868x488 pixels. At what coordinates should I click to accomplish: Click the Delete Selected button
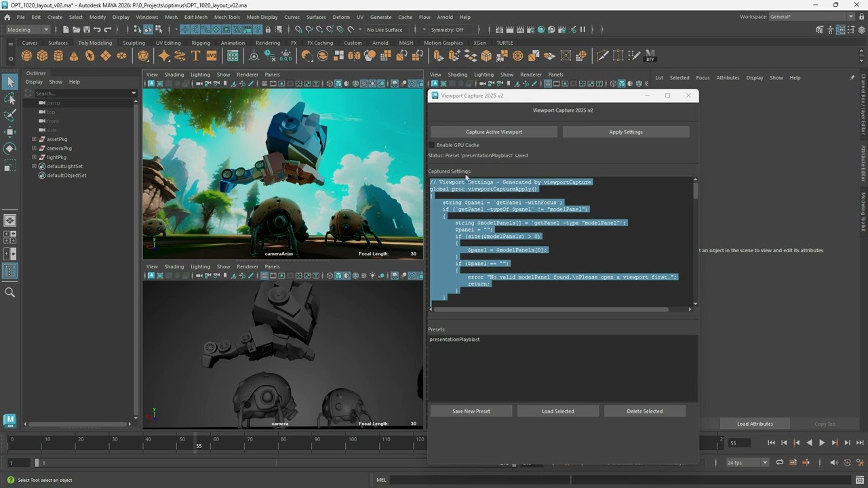coord(645,411)
